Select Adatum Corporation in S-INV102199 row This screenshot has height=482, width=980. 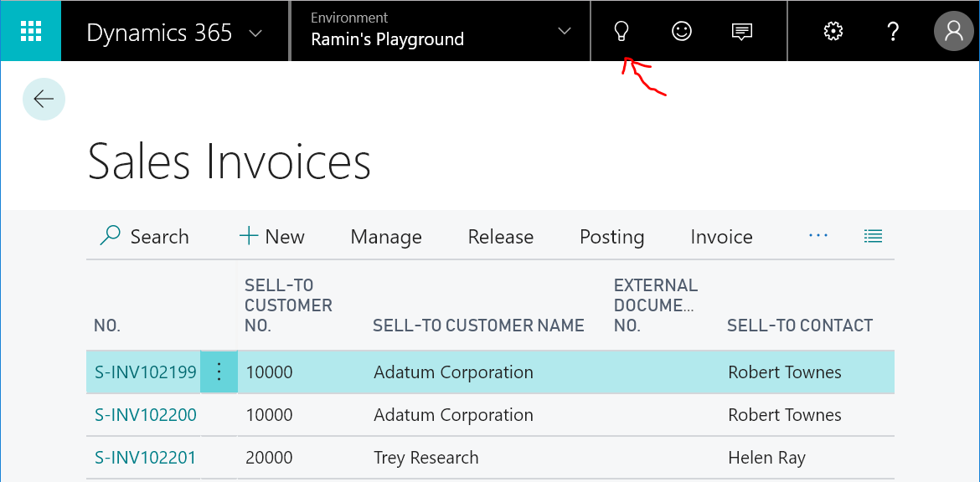tap(454, 372)
